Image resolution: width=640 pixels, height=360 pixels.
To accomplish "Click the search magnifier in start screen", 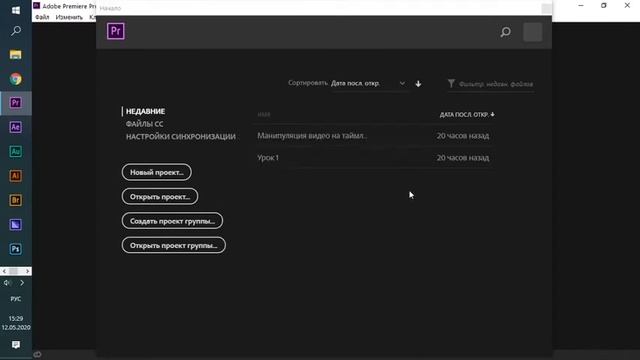I will pos(505,32).
